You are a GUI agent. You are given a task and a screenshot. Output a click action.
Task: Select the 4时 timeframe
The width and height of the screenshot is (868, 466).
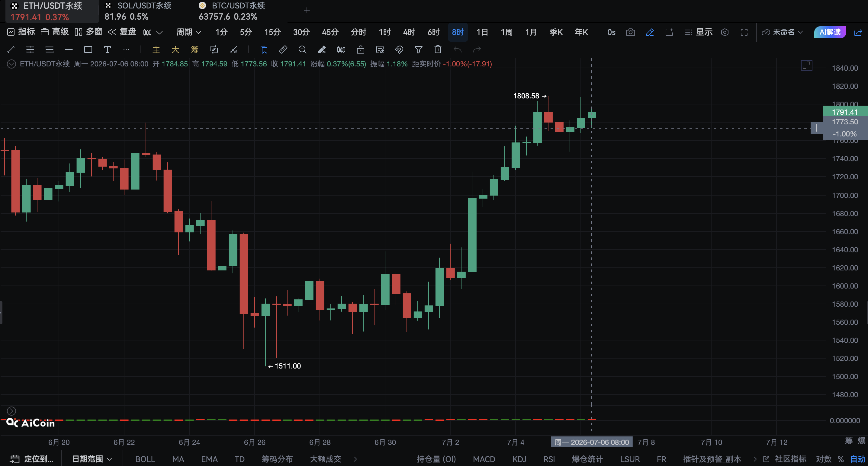click(409, 32)
